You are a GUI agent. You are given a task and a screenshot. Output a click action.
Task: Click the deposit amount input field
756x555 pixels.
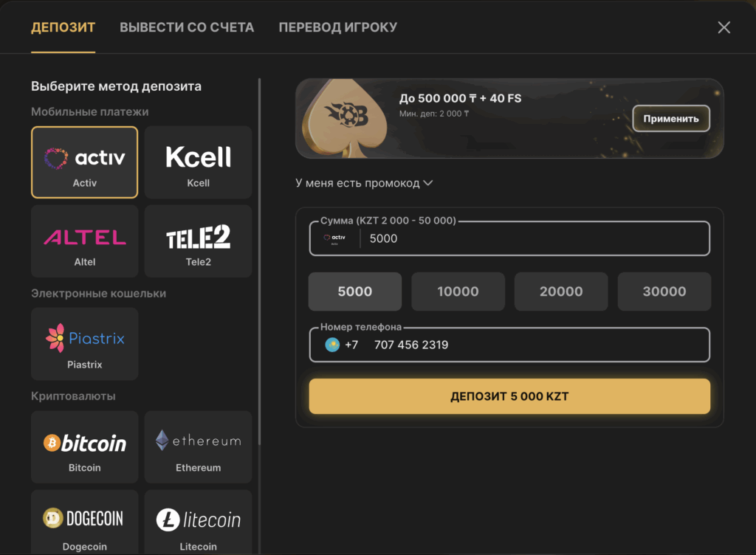coord(532,238)
